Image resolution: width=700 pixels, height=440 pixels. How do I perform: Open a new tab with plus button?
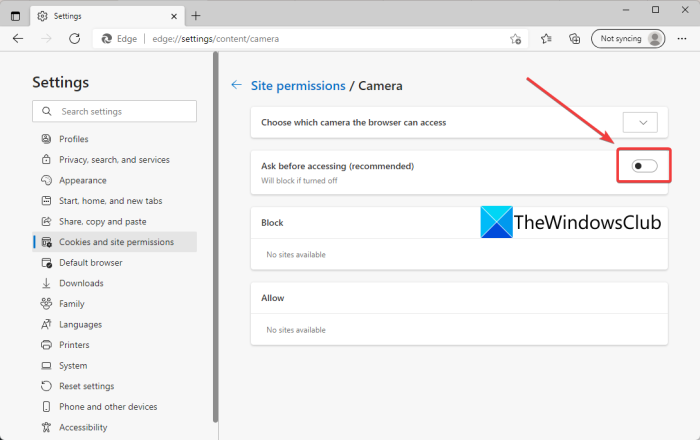coord(196,16)
